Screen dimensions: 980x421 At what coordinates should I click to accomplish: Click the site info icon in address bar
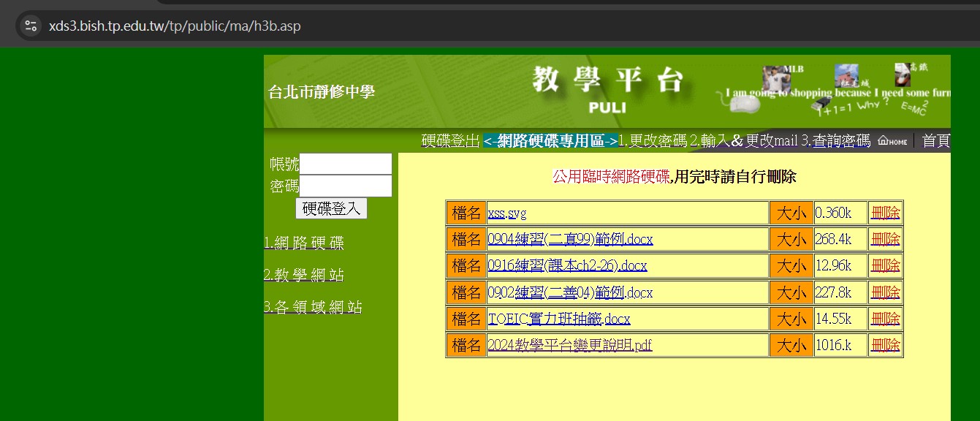click(30, 26)
